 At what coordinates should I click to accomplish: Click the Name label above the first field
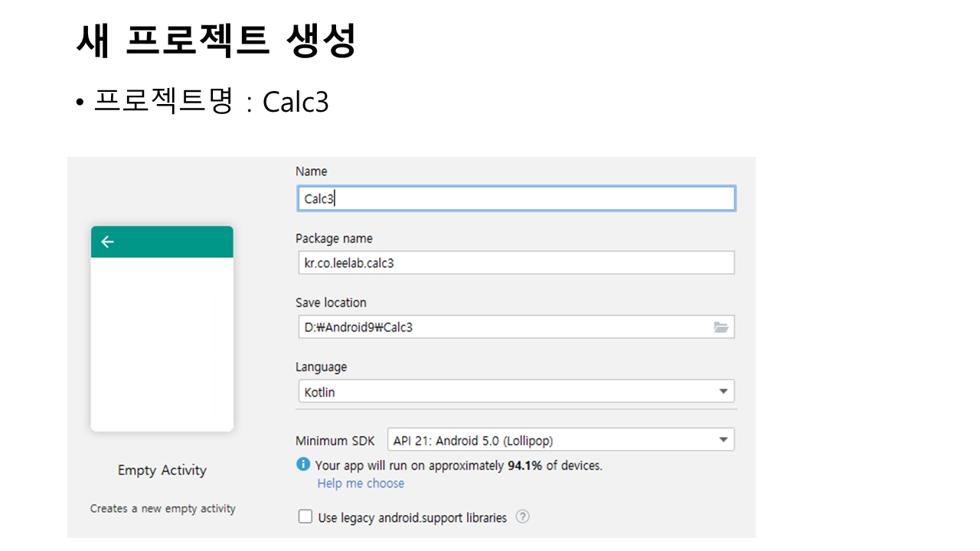click(311, 171)
